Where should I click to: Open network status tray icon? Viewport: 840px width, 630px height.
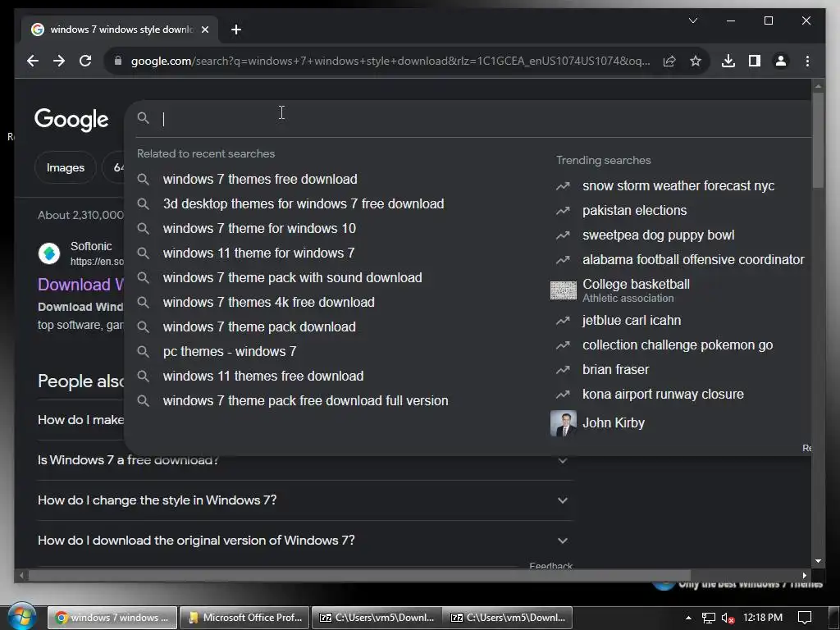(x=708, y=618)
